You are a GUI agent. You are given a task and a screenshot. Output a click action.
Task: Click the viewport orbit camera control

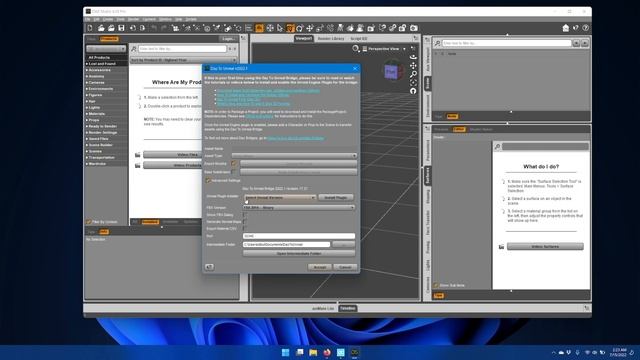(413, 57)
